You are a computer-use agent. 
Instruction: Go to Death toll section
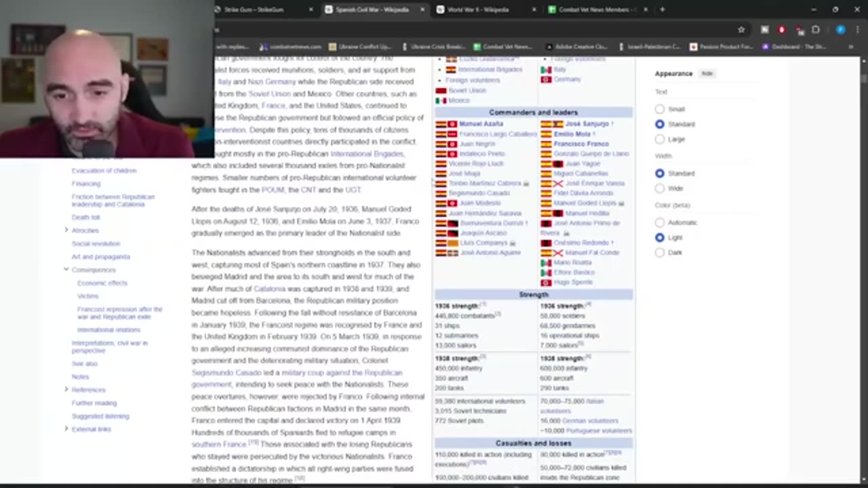[85, 218]
